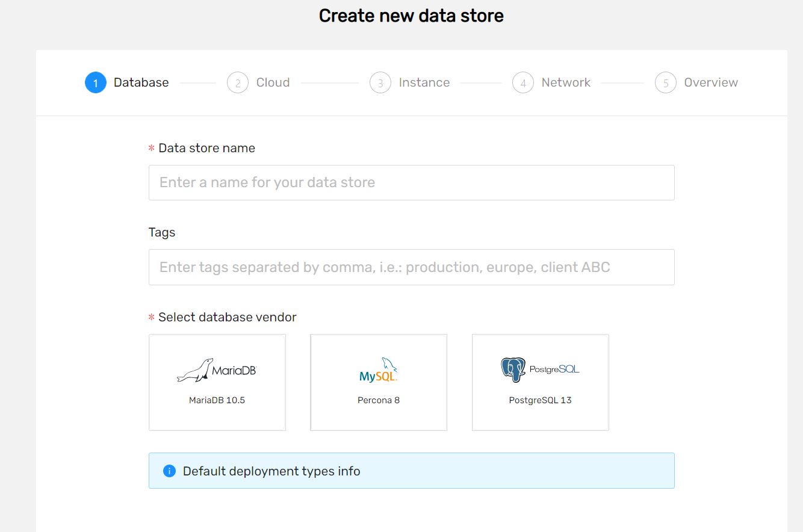
Task: Click the step 1 circle icon
Action: [96, 82]
